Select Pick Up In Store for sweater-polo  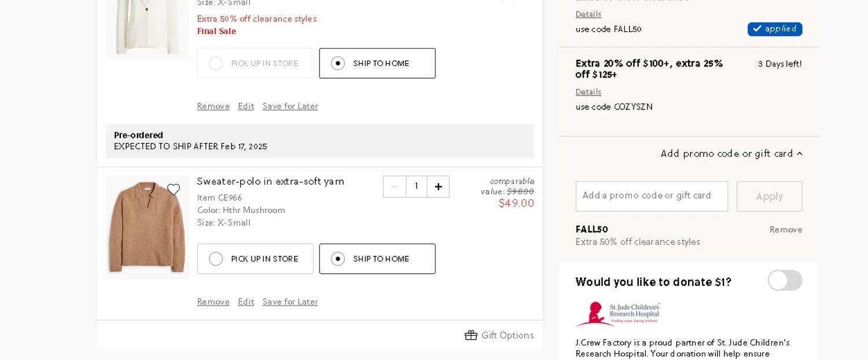pyautogui.click(x=255, y=259)
